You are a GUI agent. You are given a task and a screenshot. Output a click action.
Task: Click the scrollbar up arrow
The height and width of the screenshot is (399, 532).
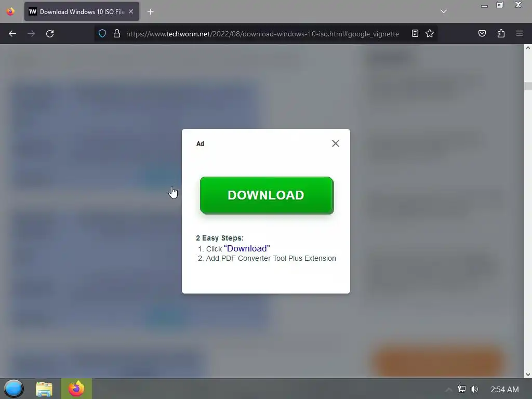click(x=528, y=48)
